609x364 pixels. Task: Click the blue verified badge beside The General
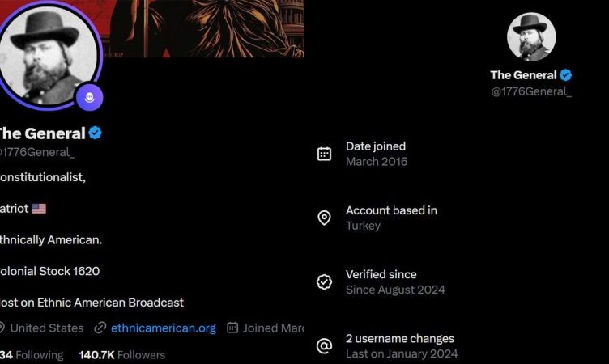click(96, 133)
